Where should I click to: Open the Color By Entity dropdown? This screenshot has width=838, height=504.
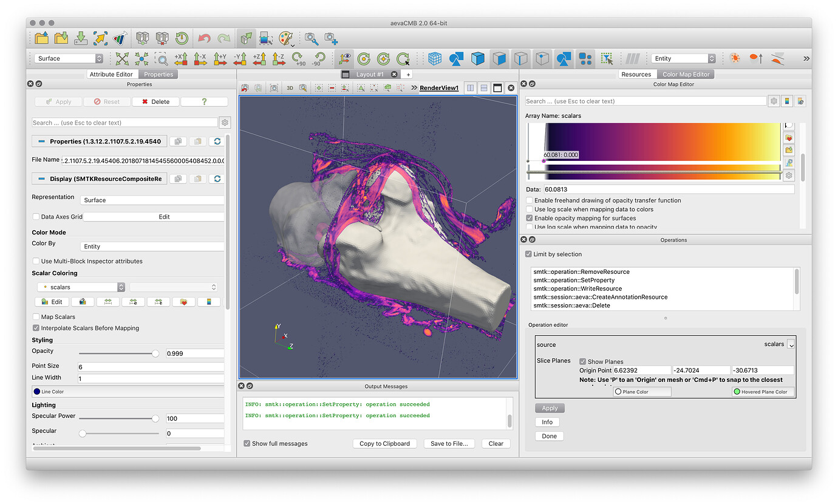(x=152, y=247)
